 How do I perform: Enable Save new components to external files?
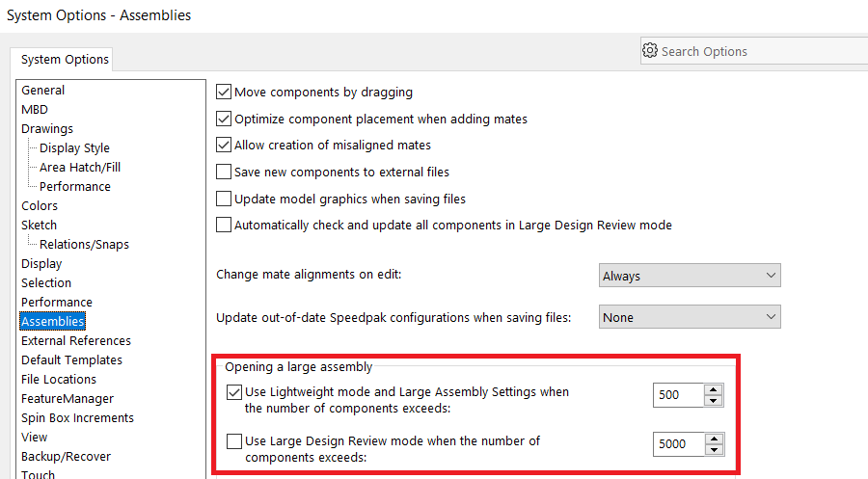[224, 173]
